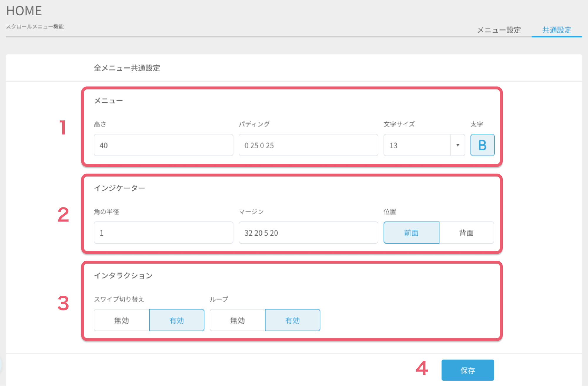Click the スクロールメニュー機能 subtitle
Viewport: 588px width, 386px height.
[35, 26]
